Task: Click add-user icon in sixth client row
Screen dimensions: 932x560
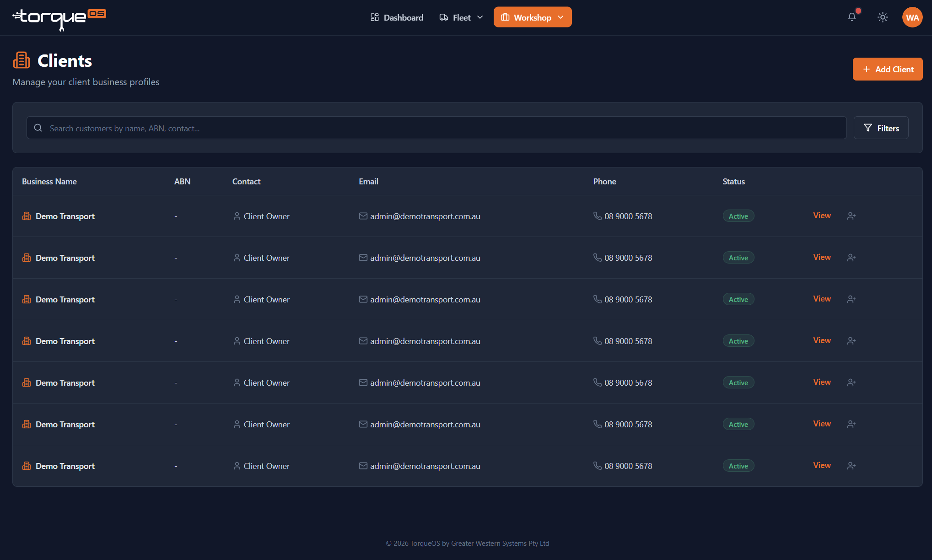Action: pos(851,424)
